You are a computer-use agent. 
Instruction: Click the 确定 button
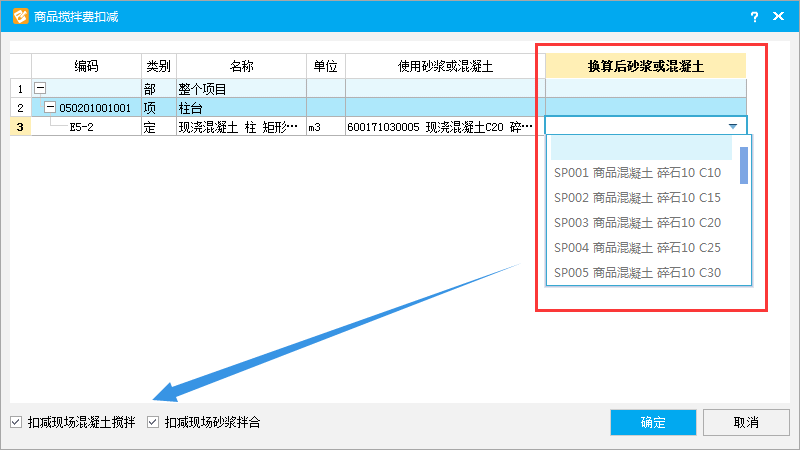653,422
